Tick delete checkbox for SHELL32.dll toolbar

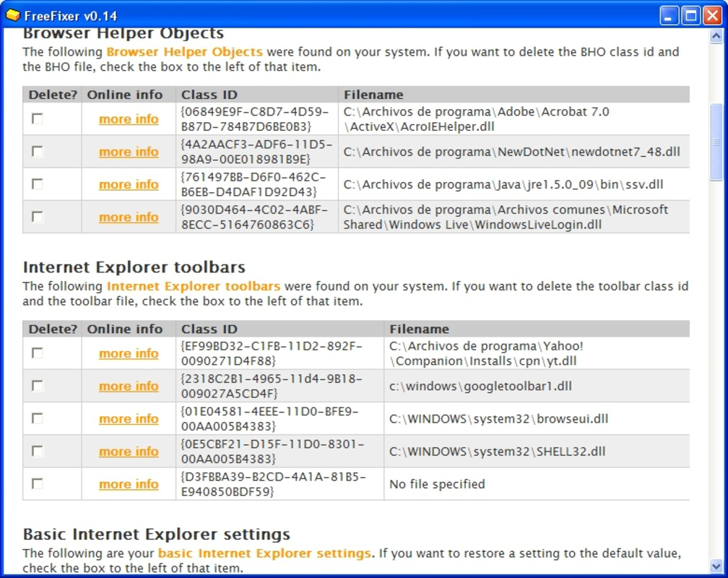click(37, 451)
